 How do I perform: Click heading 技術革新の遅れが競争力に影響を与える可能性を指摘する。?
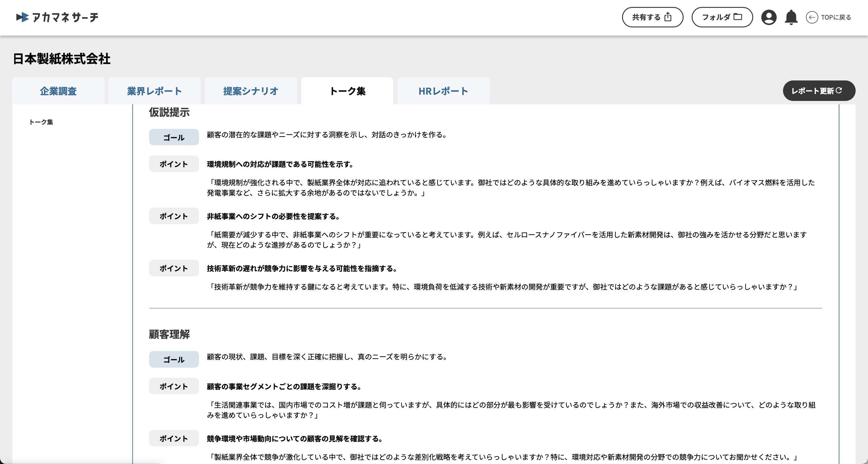[303, 268]
